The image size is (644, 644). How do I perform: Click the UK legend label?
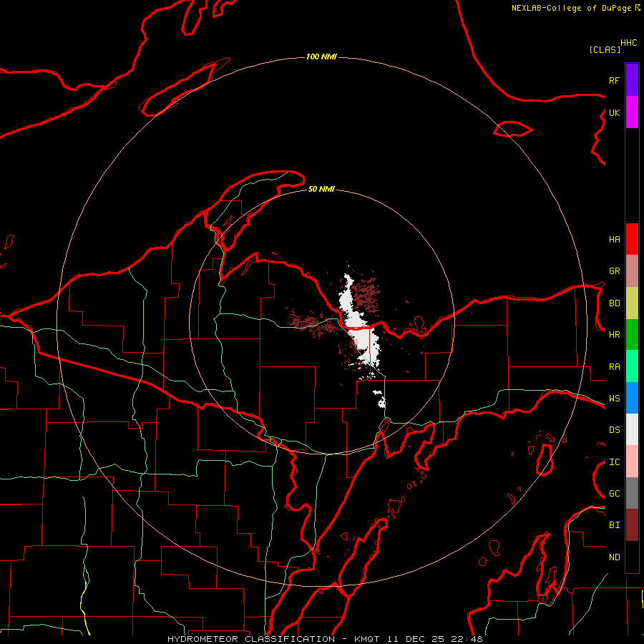pyautogui.click(x=614, y=112)
